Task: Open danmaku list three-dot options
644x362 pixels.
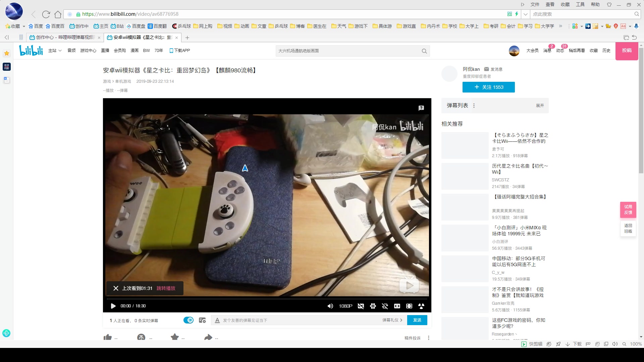Action: 474,106
